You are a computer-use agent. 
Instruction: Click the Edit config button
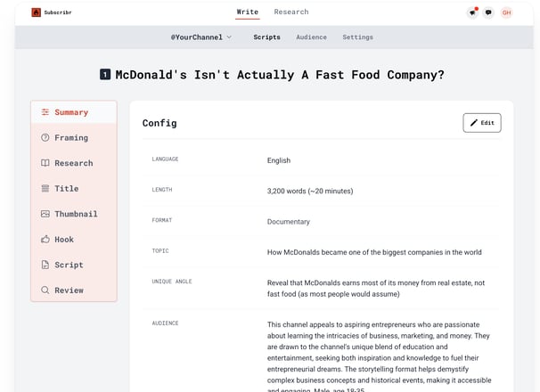coord(482,123)
